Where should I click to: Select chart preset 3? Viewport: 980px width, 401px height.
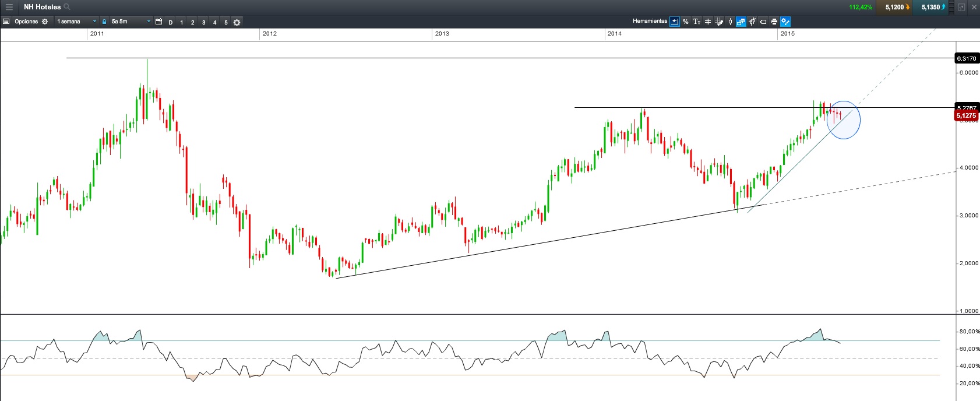click(204, 22)
